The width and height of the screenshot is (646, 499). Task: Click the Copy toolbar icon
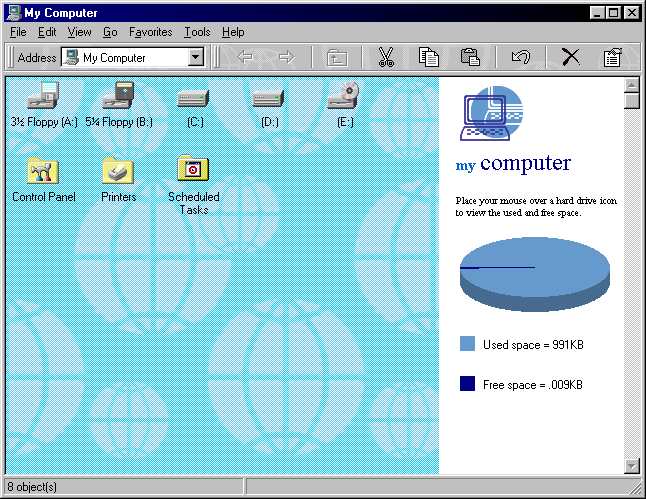(x=428, y=57)
